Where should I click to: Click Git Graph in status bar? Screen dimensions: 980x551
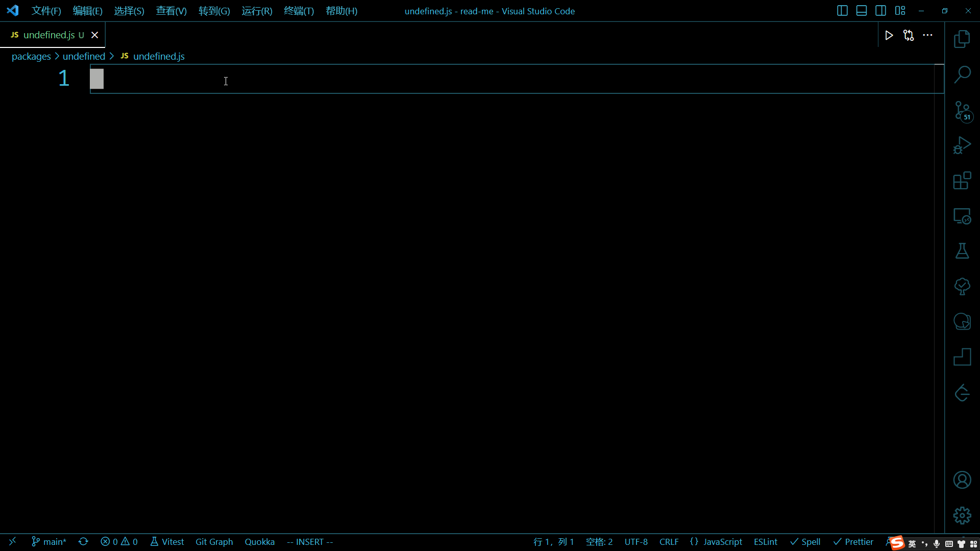(x=214, y=542)
